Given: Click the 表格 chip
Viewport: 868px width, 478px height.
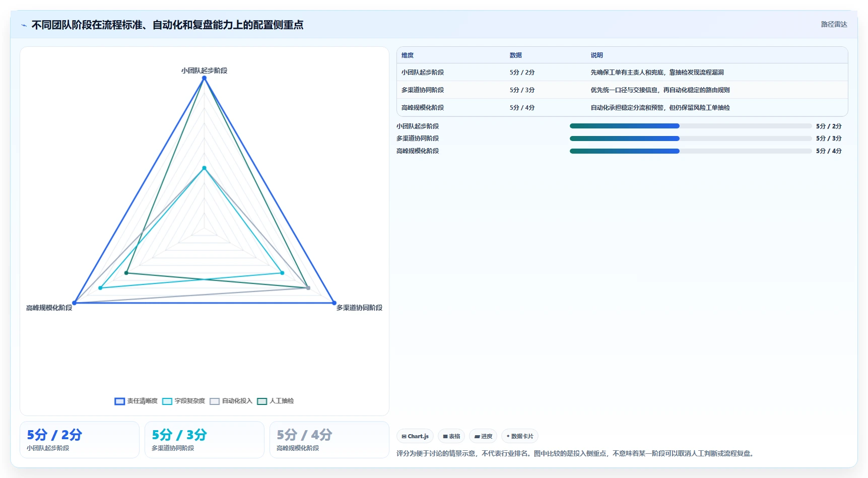Looking at the screenshot, I should coord(451,436).
